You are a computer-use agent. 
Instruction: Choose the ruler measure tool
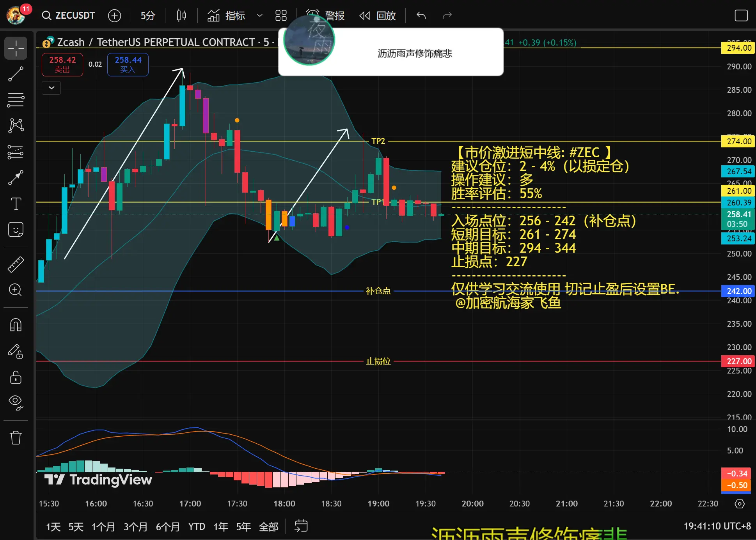(16, 264)
